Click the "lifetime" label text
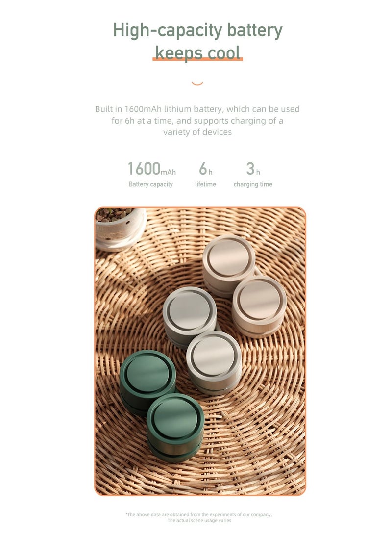Image resolution: width=392 pixels, height=535 pixels. click(x=205, y=184)
